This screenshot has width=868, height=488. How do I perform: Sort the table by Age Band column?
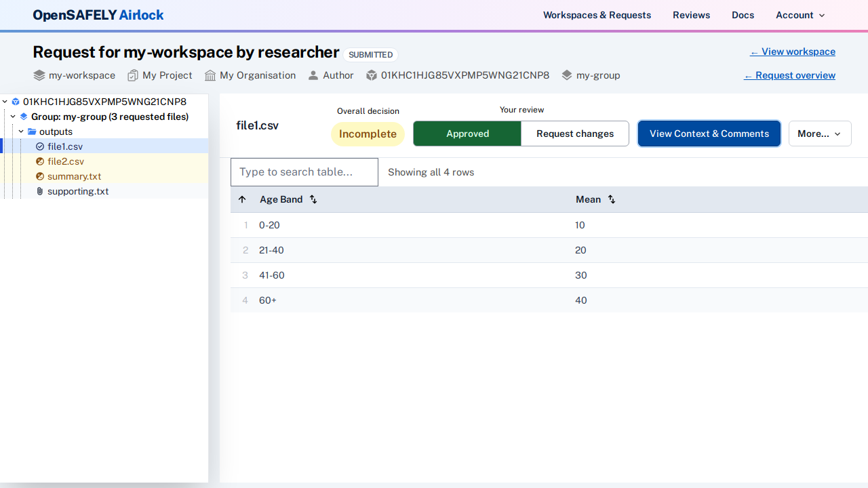(x=313, y=199)
